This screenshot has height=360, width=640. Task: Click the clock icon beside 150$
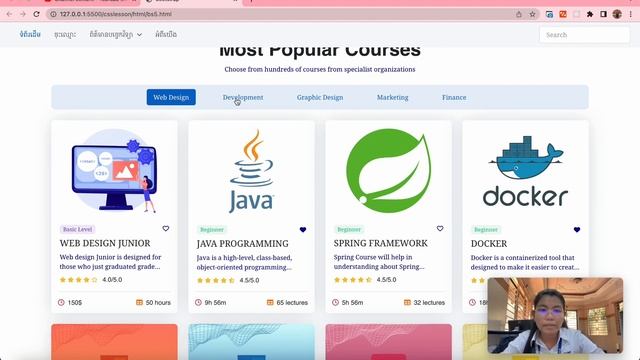[x=61, y=302]
